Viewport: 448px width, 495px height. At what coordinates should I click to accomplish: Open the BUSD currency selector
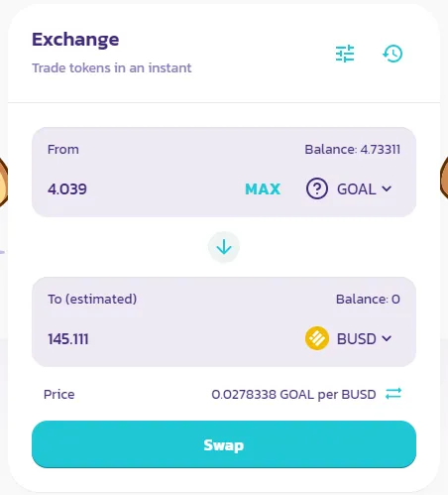point(349,338)
